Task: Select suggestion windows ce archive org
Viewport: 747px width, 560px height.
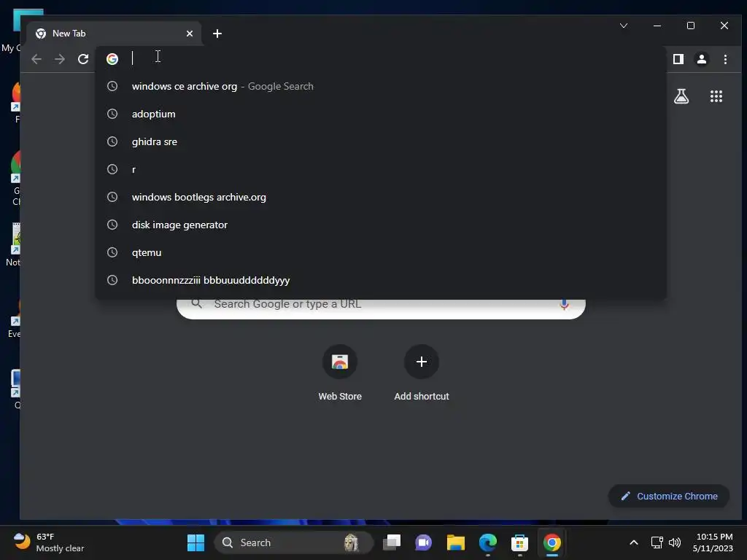Action: 381,86
